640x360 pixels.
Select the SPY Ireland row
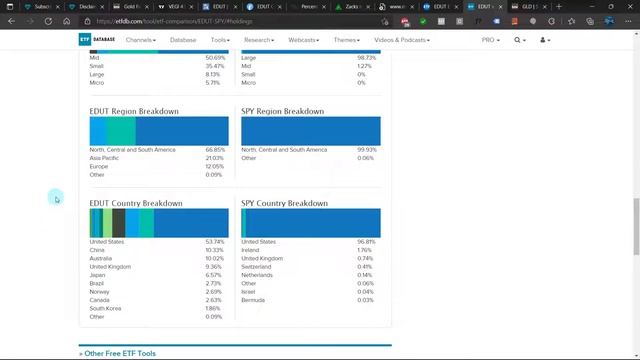click(307, 250)
